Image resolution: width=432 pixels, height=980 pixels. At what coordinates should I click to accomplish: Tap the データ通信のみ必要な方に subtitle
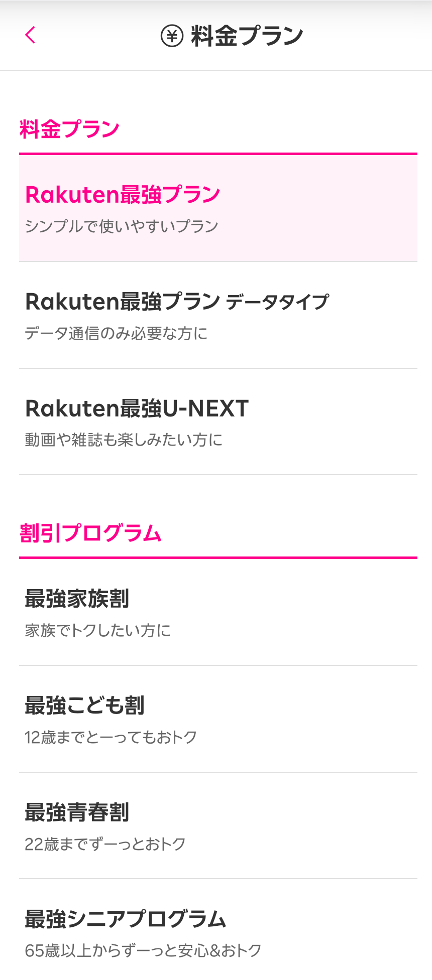(116, 333)
